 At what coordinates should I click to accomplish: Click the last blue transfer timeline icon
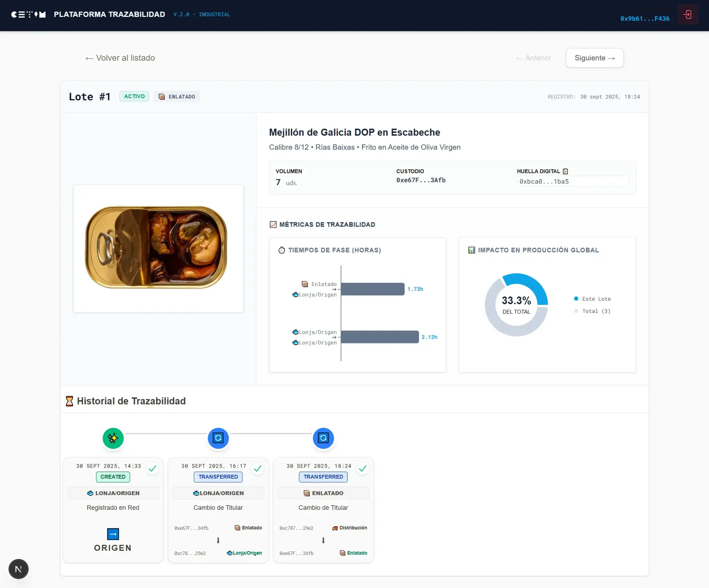pyautogui.click(x=323, y=438)
